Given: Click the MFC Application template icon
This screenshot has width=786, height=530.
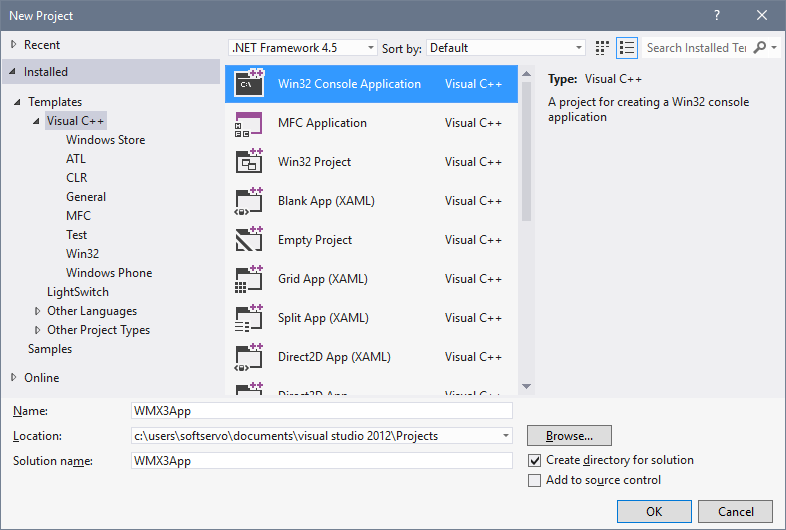Looking at the screenshot, I should (249, 123).
